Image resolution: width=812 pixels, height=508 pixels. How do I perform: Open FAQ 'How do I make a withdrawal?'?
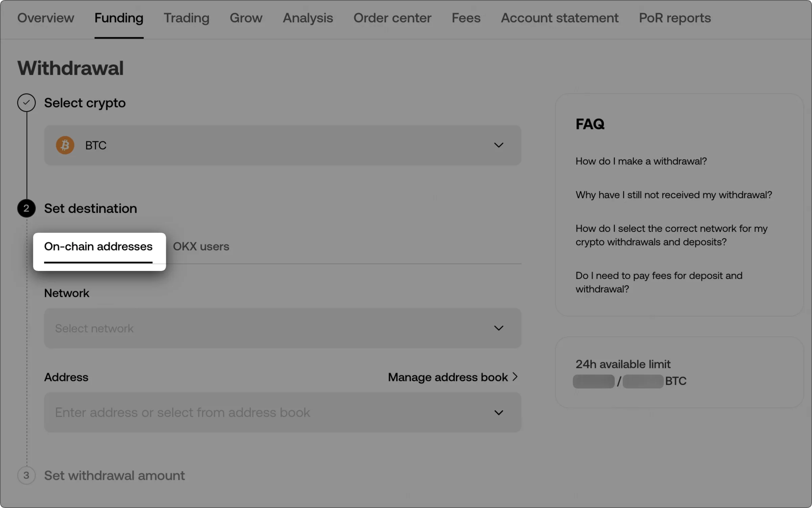pos(641,161)
